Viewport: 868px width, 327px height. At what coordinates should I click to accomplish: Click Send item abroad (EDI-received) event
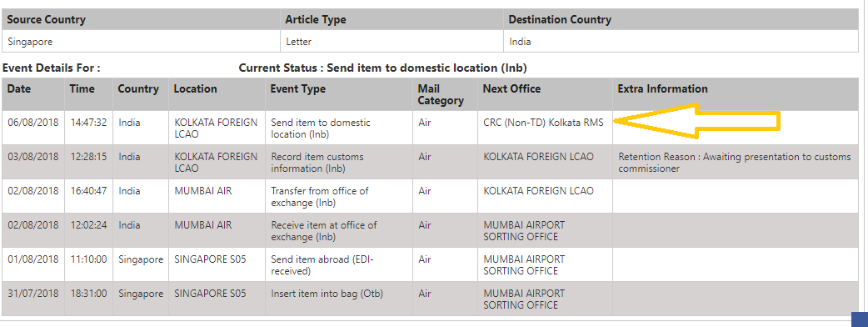[322, 265]
